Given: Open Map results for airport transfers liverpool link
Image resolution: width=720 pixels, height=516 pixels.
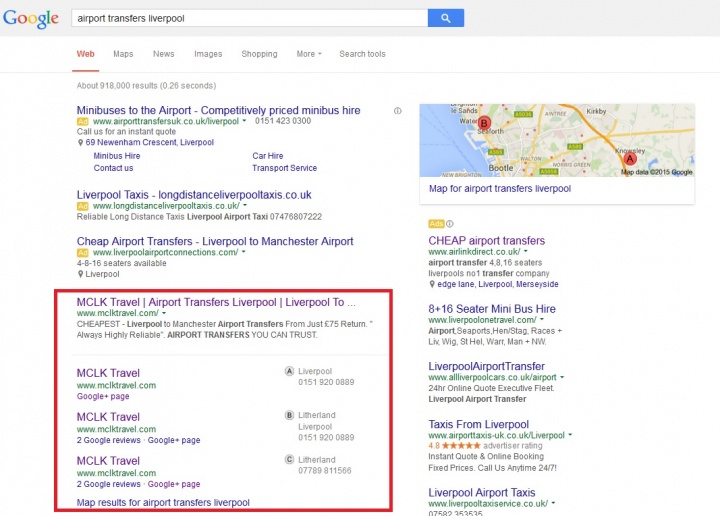Looking at the screenshot, I should coord(163,502).
